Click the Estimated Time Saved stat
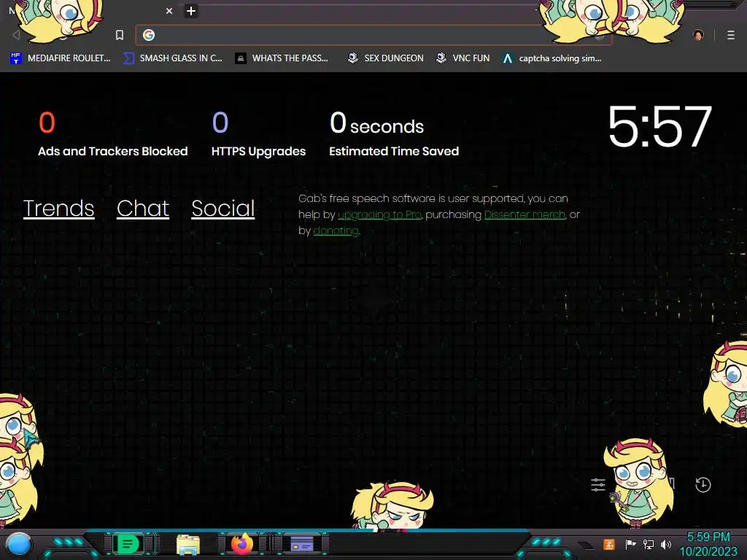Viewport: 747px width, 560px height. click(x=394, y=134)
